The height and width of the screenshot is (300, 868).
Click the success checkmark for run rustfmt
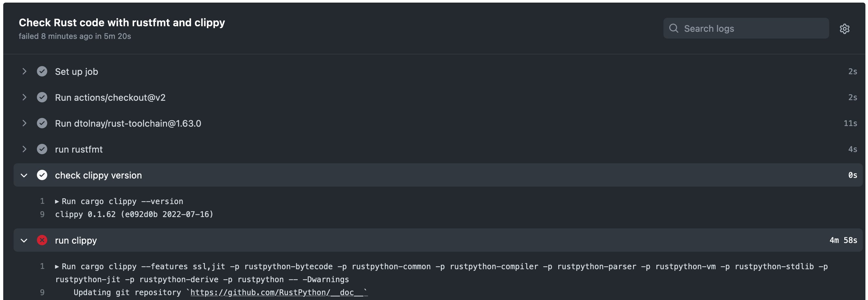pyautogui.click(x=42, y=149)
